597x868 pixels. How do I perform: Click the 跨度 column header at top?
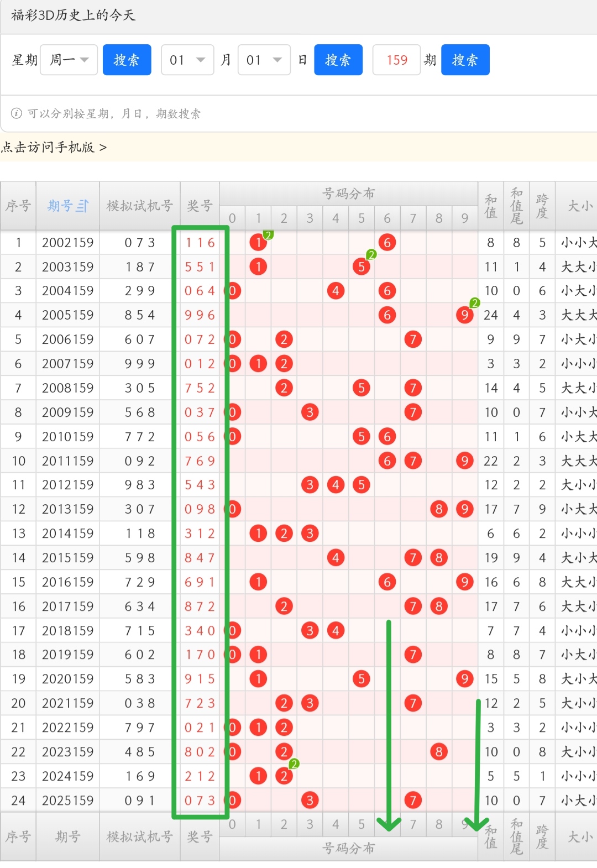542,206
